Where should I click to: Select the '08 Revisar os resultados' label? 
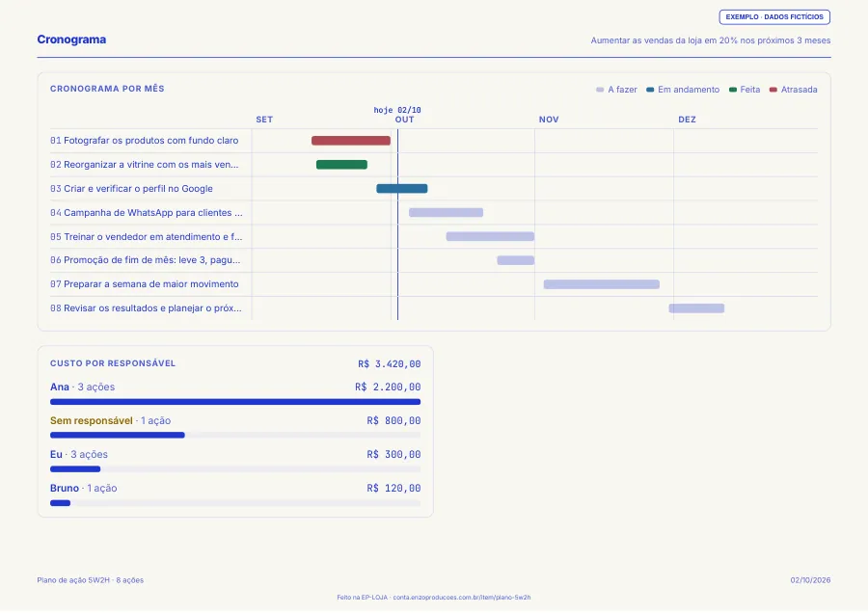[x=146, y=308]
